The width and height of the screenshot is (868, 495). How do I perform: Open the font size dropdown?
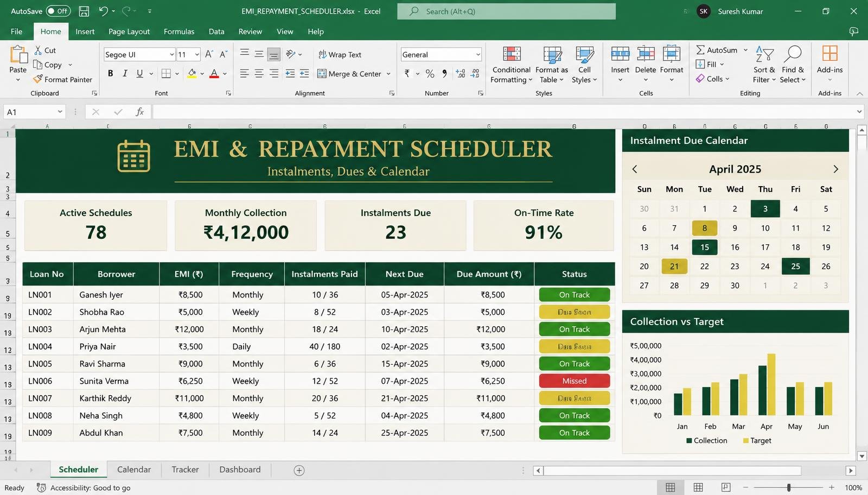pyautogui.click(x=197, y=55)
